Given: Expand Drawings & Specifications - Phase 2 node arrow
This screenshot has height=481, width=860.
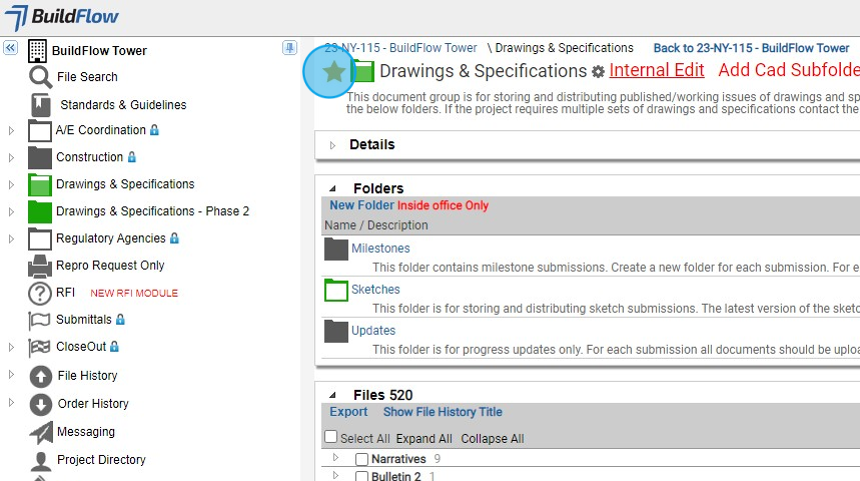Looking at the screenshot, I should point(11,212).
